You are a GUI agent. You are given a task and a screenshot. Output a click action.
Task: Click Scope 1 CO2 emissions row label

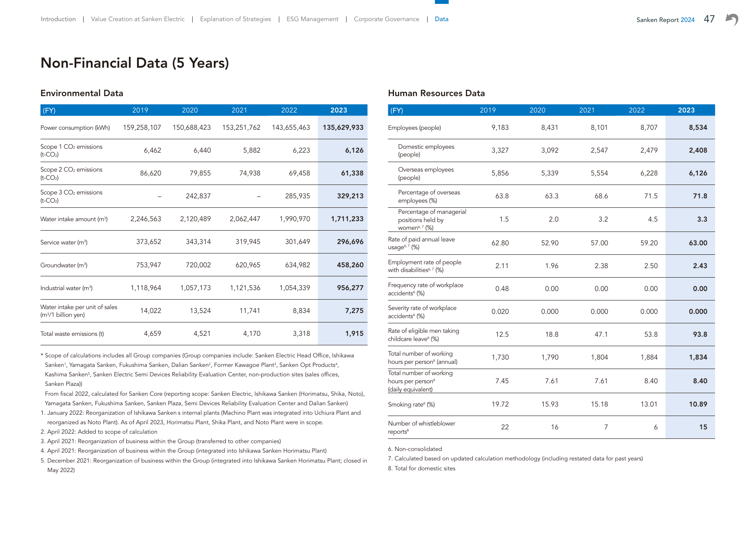point(72,150)
